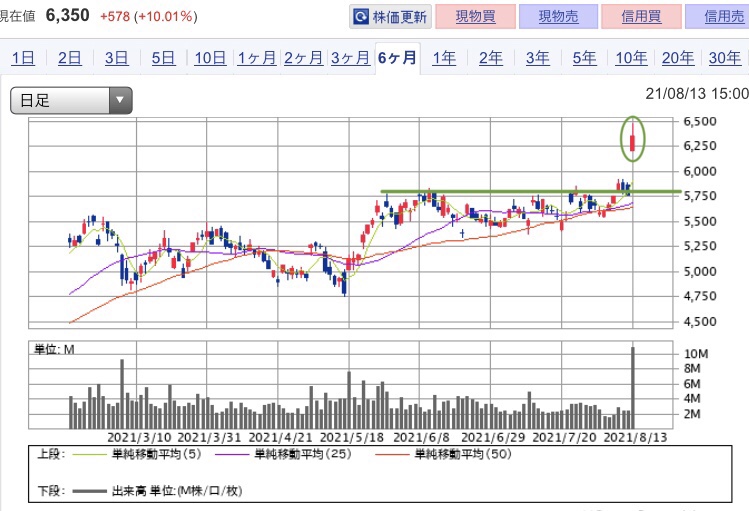Open the 現物買 order link
The height and width of the screenshot is (511, 749).
475,17
